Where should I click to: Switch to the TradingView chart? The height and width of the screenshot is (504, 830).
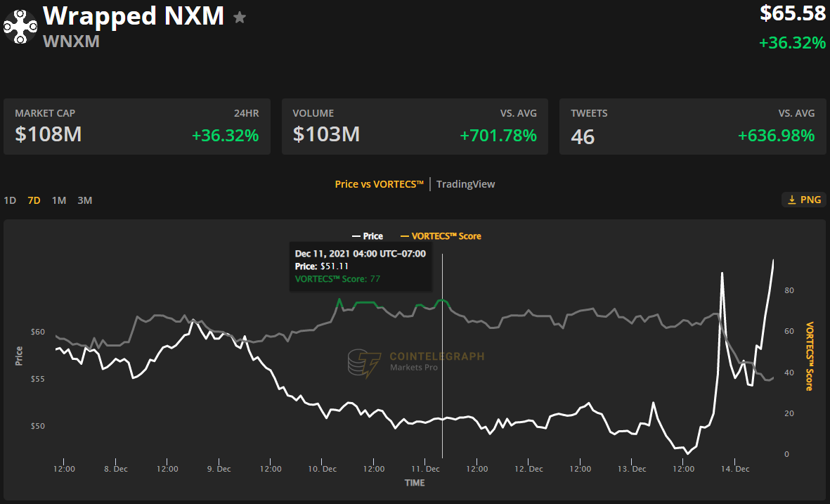pos(465,184)
